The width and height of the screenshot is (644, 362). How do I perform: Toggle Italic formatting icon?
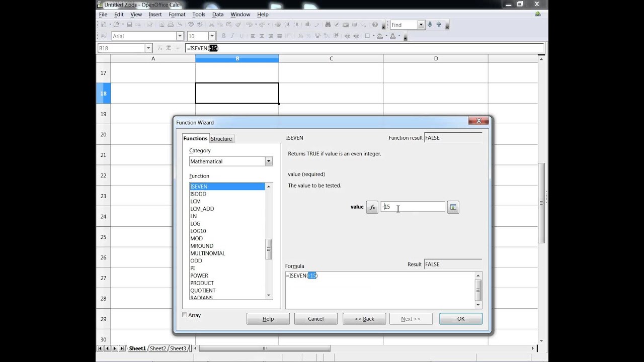point(232,36)
